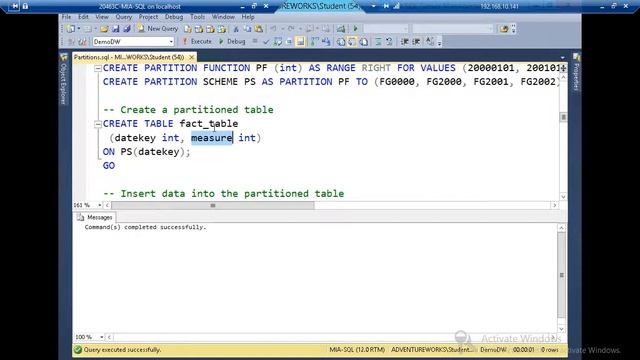640x360 pixels.
Task: Switch output to Results to Text
Action: click(341, 42)
